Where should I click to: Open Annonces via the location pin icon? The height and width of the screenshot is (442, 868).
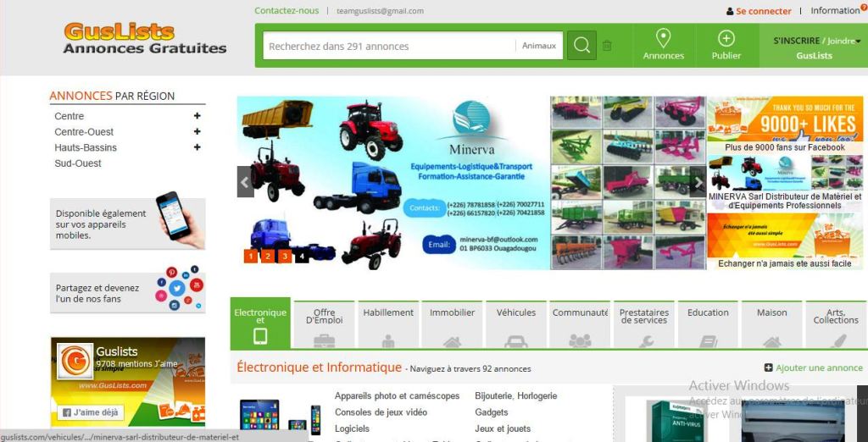click(664, 38)
